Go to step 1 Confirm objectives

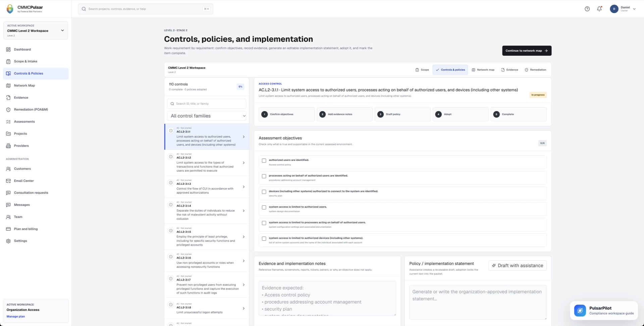tap(286, 114)
